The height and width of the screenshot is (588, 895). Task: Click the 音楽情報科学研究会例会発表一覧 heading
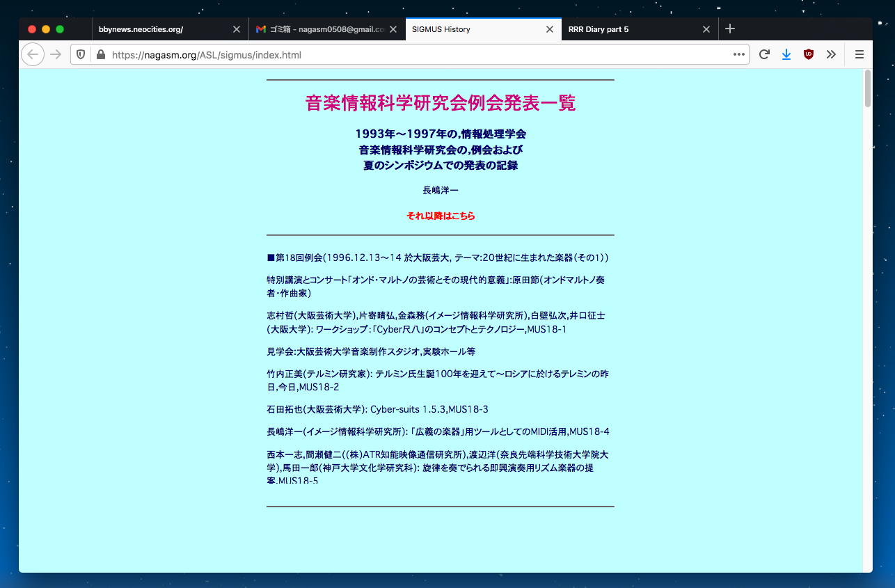[441, 104]
